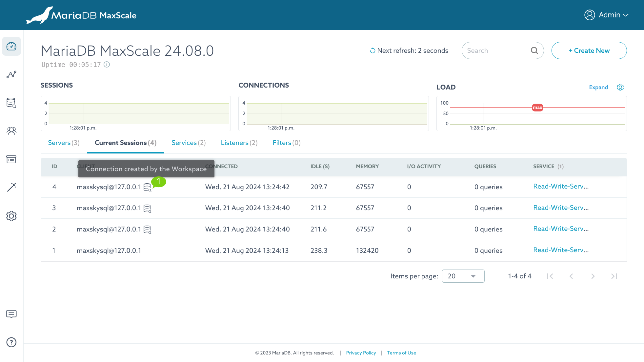The width and height of the screenshot is (644, 362).
Task: Open the Settings gear in the sidebar
Action: tap(11, 216)
